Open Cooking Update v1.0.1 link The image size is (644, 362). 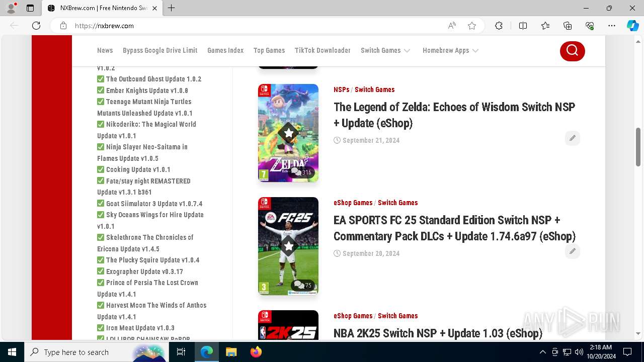[138, 169]
